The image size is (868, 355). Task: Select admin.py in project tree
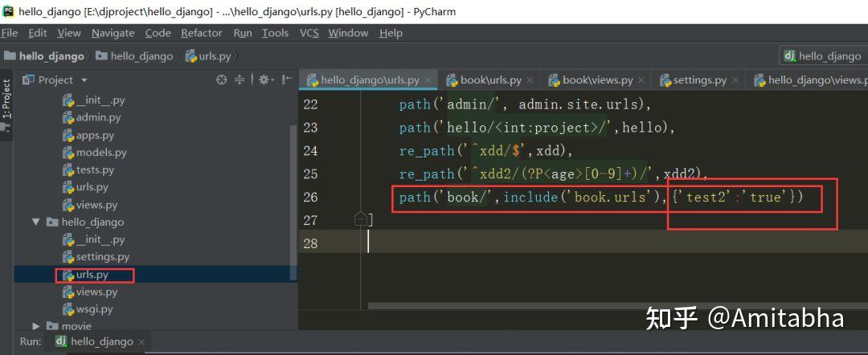coord(92,118)
